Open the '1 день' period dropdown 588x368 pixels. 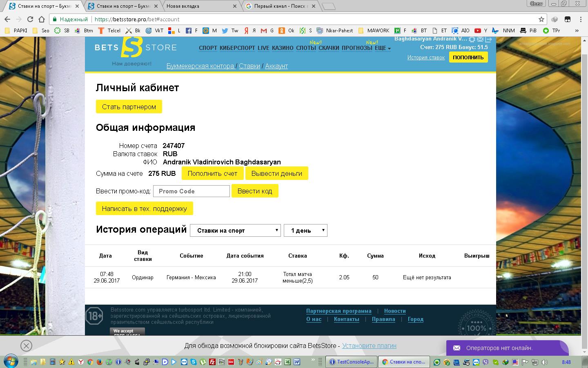point(305,230)
